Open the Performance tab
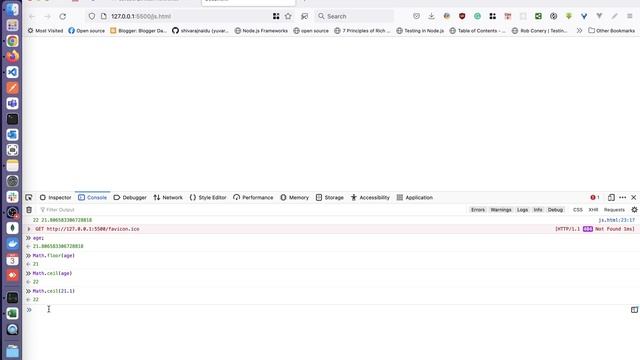This screenshot has height=360, width=640. coord(253,198)
